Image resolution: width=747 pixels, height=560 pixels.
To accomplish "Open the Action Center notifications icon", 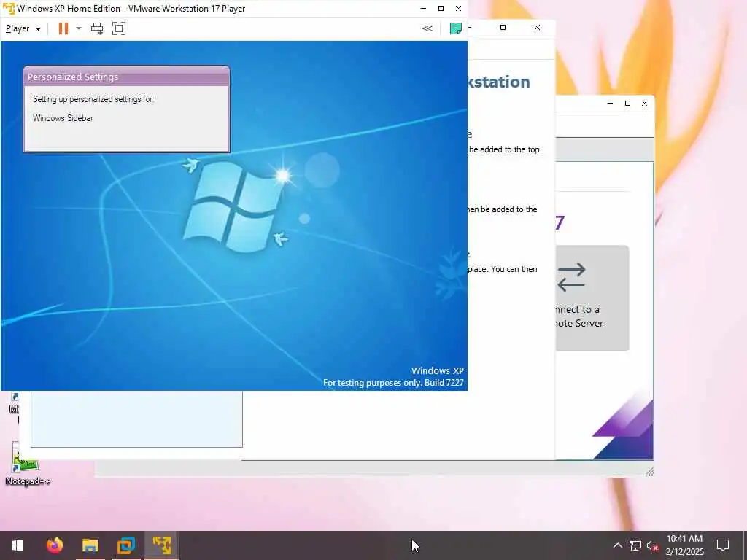I will coord(723,545).
